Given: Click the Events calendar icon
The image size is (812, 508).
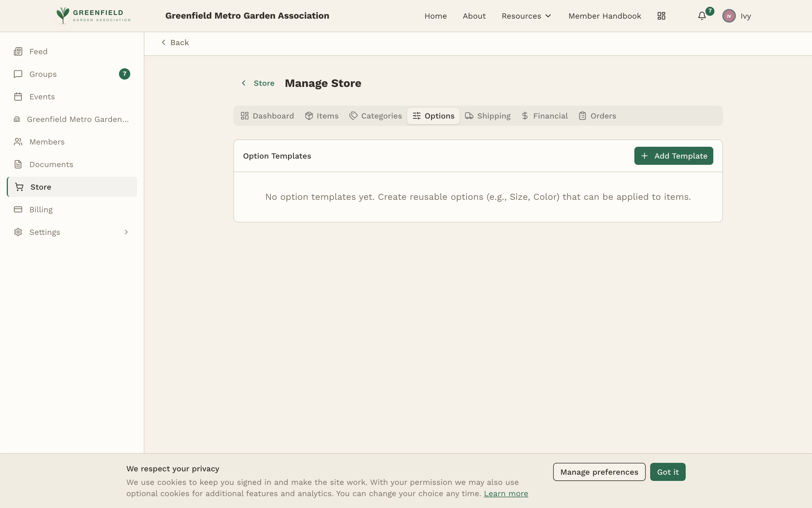Looking at the screenshot, I should [x=18, y=97].
